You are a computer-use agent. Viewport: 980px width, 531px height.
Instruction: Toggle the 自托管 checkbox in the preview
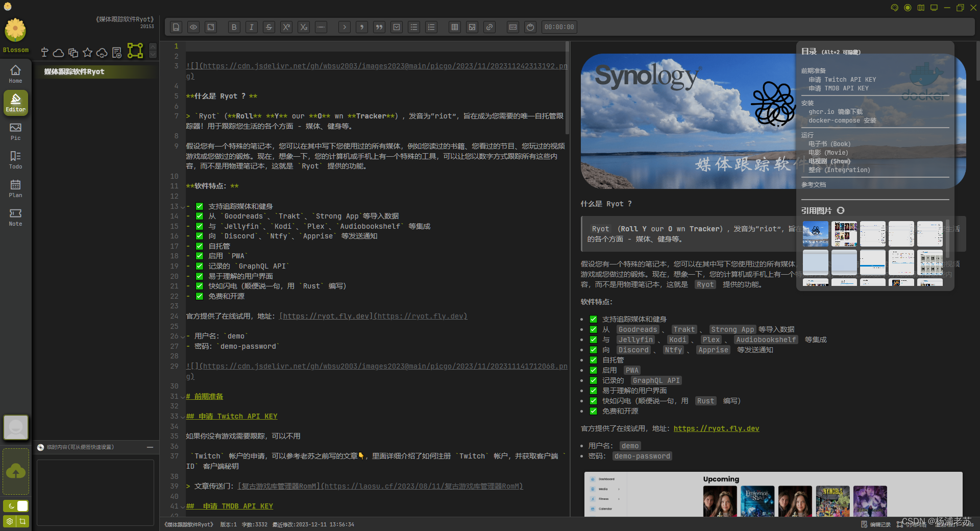[x=594, y=360]
